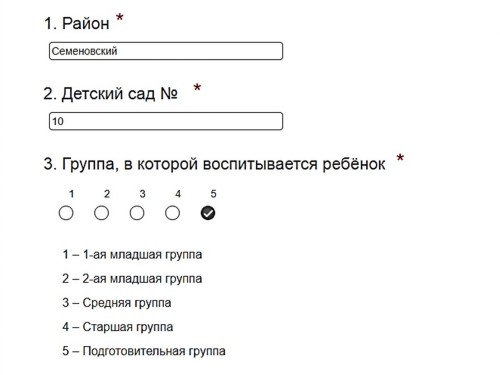Click legend text '2-ая младшая группа'

[142, 279]
